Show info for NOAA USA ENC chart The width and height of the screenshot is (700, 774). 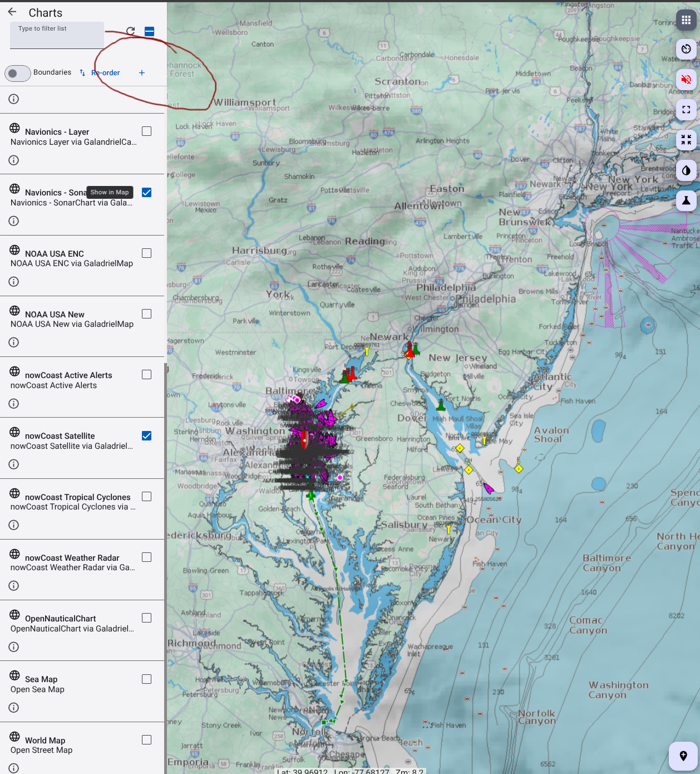14,282
